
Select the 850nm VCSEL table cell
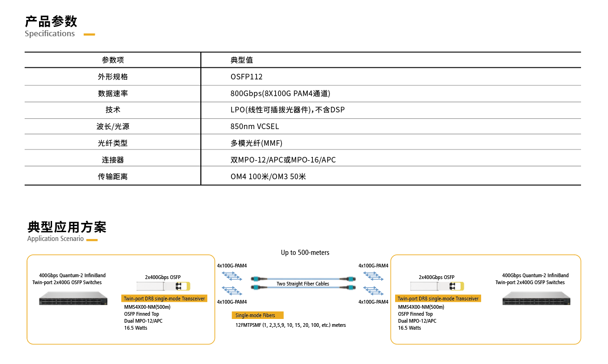pos(391,126)
